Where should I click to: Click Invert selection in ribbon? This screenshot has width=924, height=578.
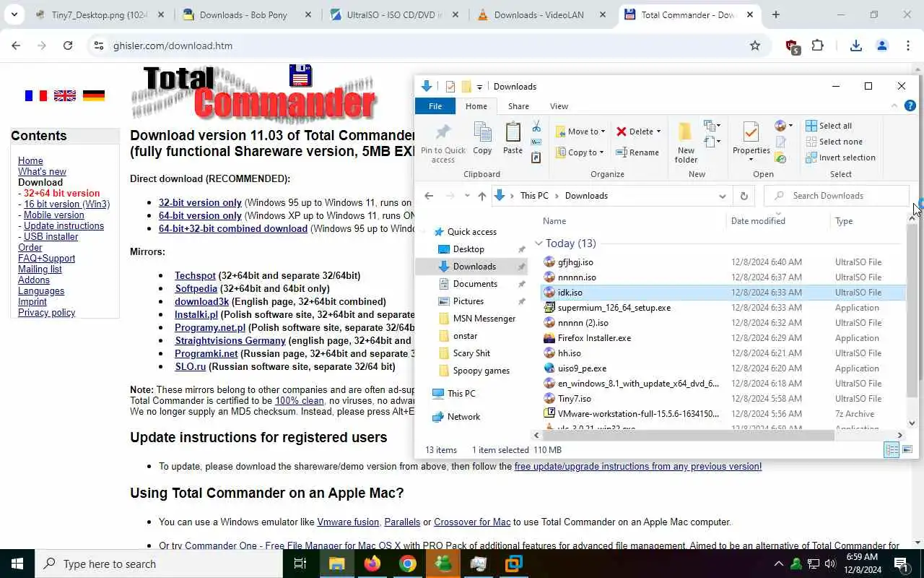pos(840,158)
